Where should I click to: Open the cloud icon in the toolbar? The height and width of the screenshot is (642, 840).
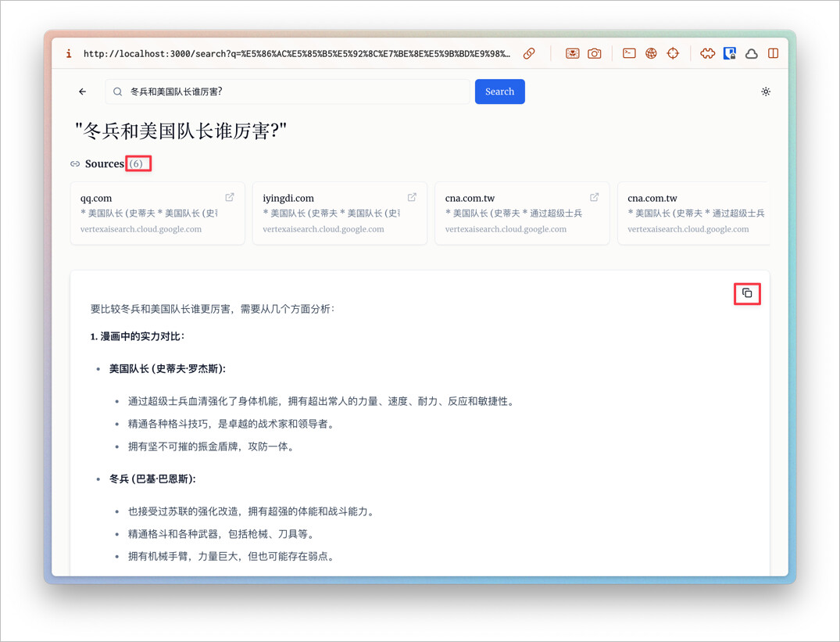point(752,54)
